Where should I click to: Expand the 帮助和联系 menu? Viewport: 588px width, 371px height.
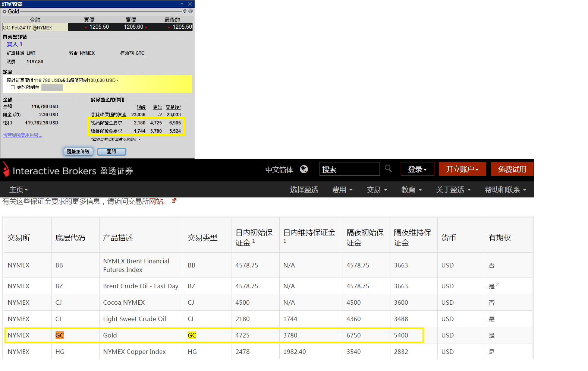click(x=506, y=190)
